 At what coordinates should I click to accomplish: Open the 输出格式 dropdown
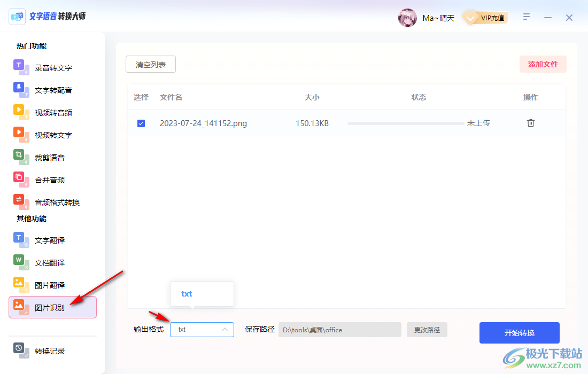point(202,330)
